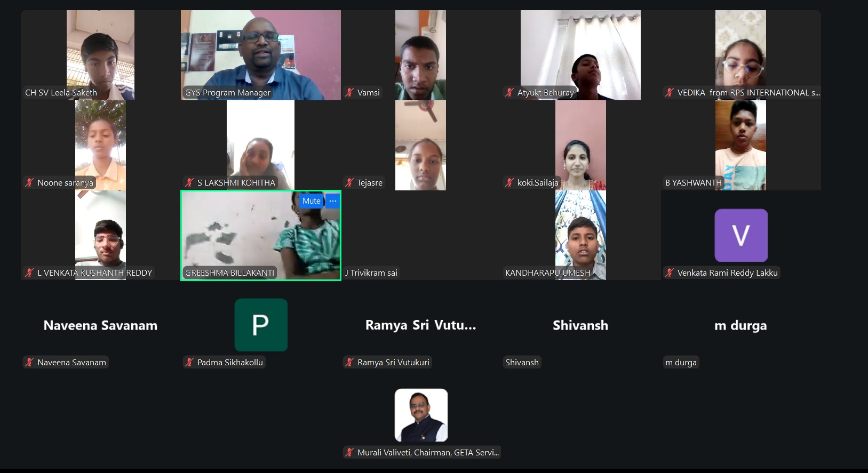
Task: Click muted mic icon beside VEDIKA
Action: pos(670,92)
